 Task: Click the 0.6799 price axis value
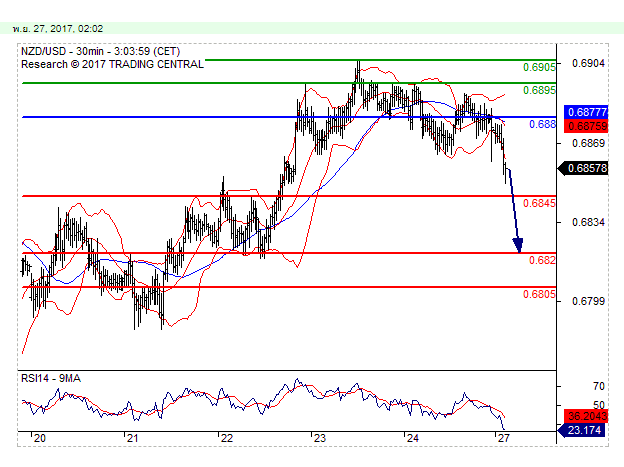point(588,301)
